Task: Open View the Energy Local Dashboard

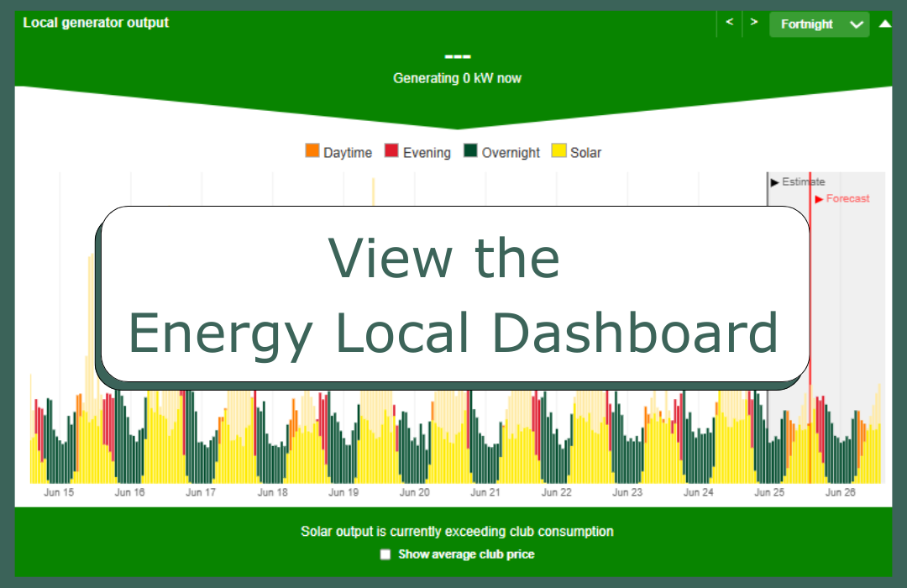Action: pos(453,296)
